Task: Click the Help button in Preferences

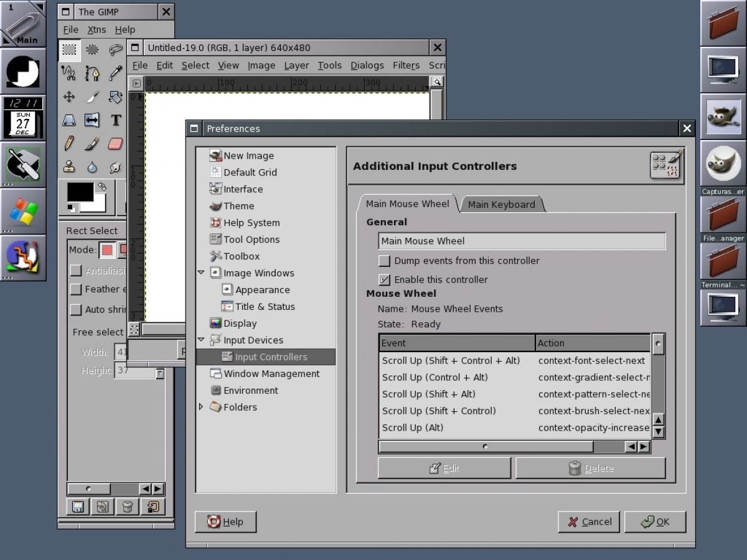Action: click(x=225, y=521)
